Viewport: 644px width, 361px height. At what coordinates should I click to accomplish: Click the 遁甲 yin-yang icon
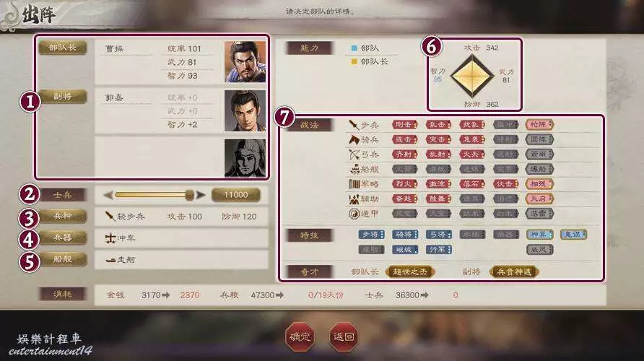pyautogui.click(x=354, y=214)
